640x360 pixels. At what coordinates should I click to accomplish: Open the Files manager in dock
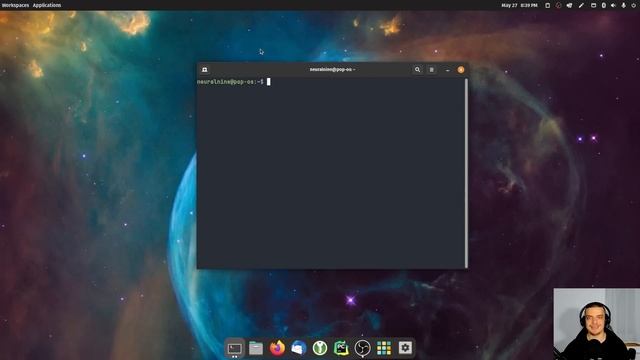pyautogui.click(x=256, y=348)
